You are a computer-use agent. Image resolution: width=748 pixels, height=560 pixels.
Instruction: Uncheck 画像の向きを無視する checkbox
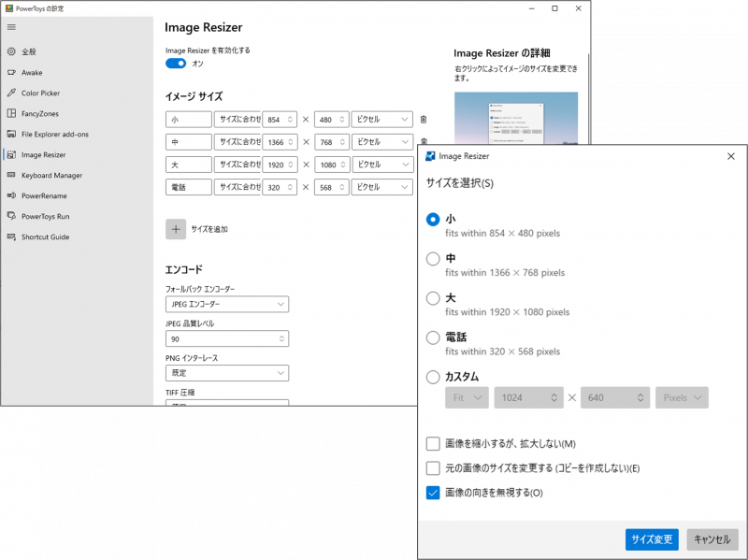click(433, 493)
